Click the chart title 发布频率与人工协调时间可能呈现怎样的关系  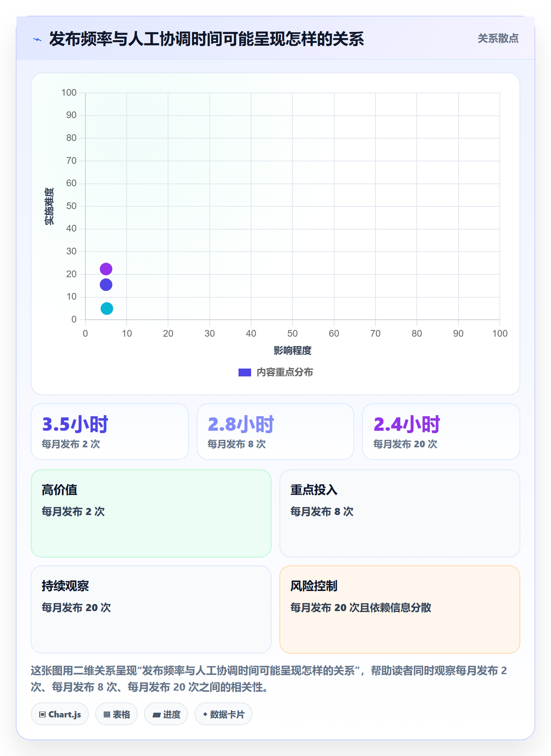click(207, 39)
